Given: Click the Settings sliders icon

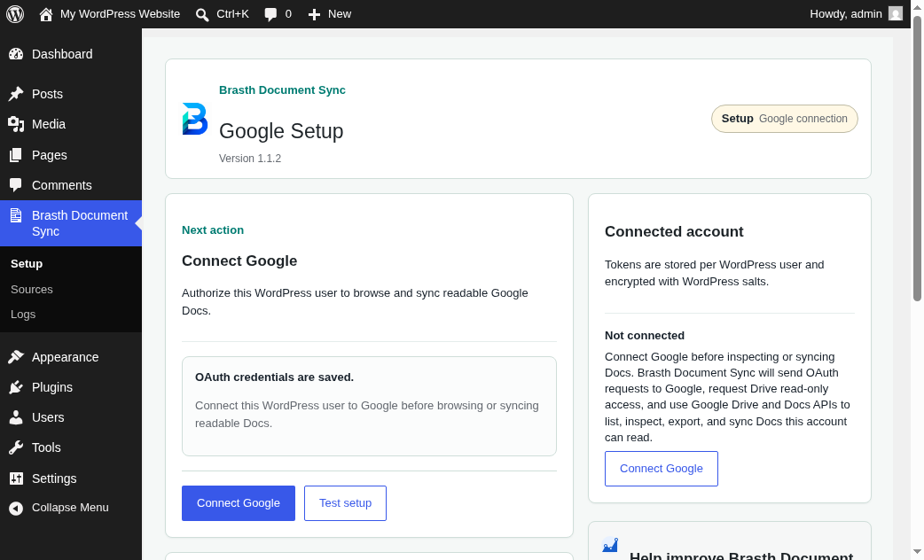Looking at the screenshot, I should 16,478.
